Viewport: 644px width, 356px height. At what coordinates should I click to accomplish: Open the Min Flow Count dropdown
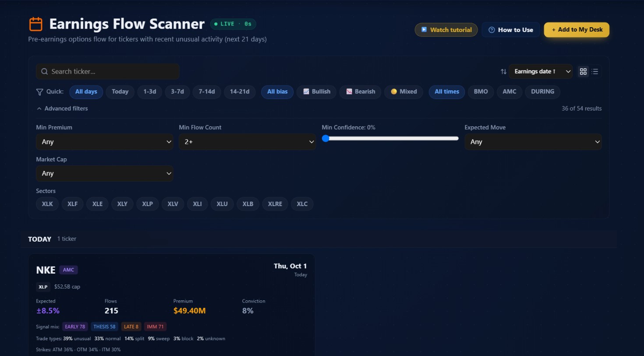click(248, 142)
